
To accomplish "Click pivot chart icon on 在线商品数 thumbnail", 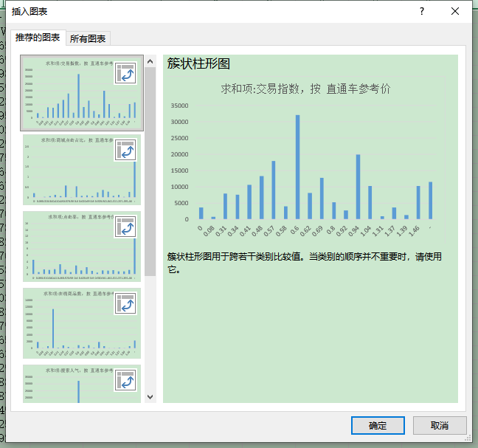I will 125,303.
